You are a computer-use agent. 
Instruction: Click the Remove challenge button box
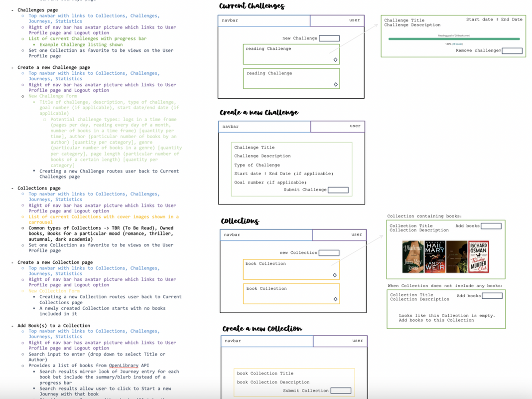(x=512, y=51)
